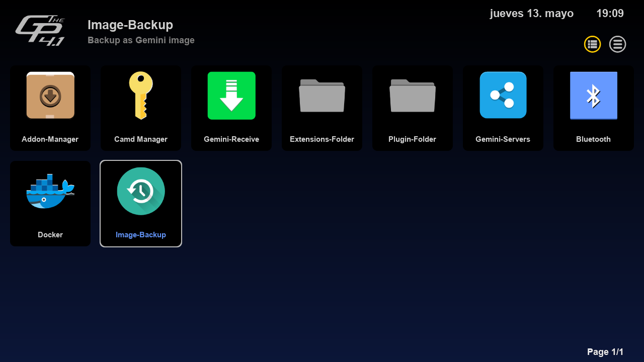Image resolution: width=644 pixels, height=362 pixels.
Task: Click the 'Backup as Gemini image' subtitle
Action: coord(141,40)
